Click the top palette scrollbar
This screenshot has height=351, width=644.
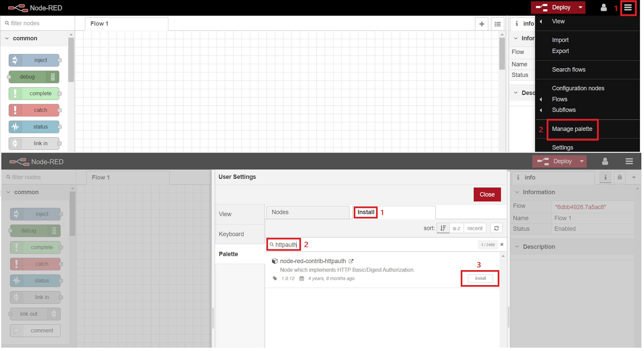(x=71, y=60)
